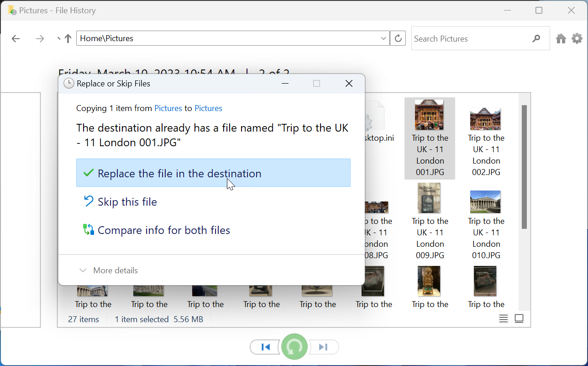
Task: Click the search magnifier icon
Action: click(x=536, y=38)
